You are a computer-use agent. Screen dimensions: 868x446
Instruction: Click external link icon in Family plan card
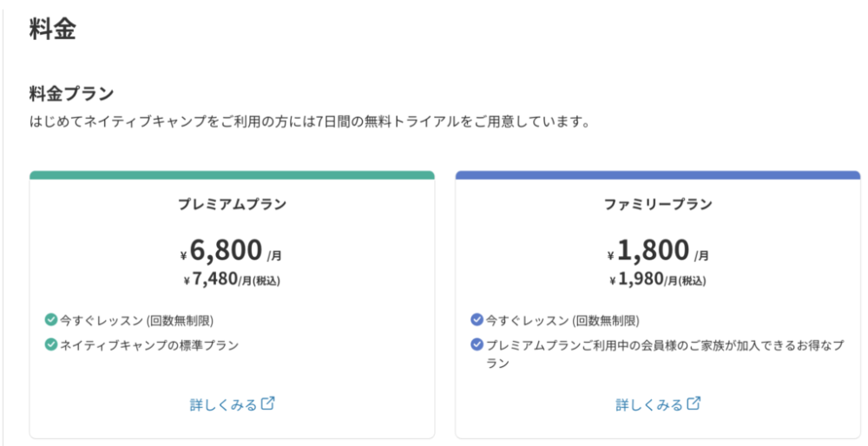click(x=694, y=403)
